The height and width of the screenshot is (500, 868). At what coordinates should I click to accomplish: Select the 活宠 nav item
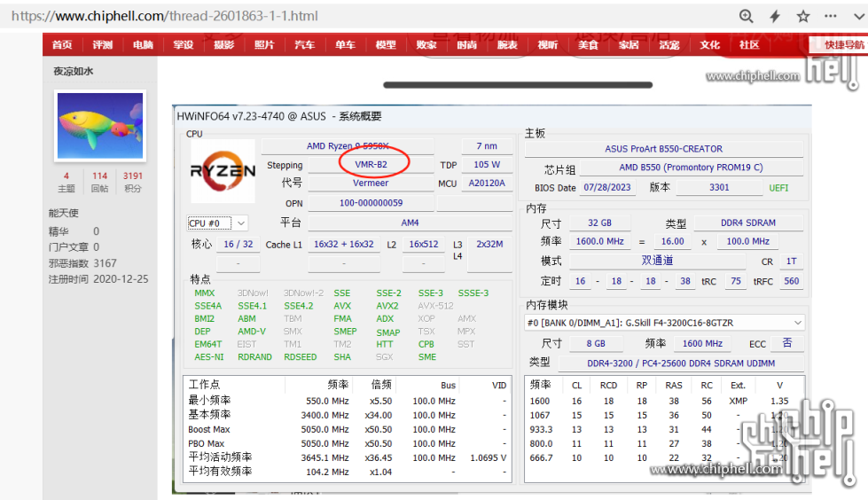669,45
